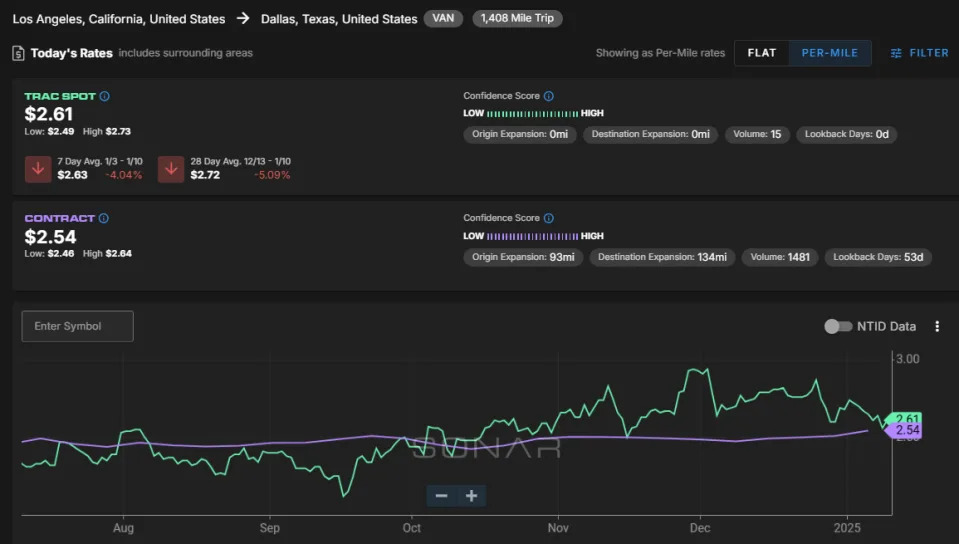The width and height of the screenshot is (959, 544).
Task: Click contract Low $2.46 value
Action: tap(61, 253)
